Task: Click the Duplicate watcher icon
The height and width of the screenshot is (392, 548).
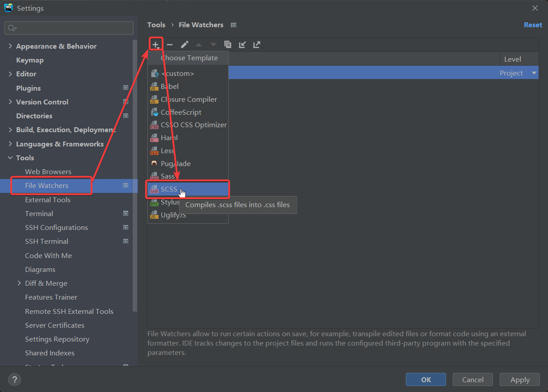Action: coord(228,44)
